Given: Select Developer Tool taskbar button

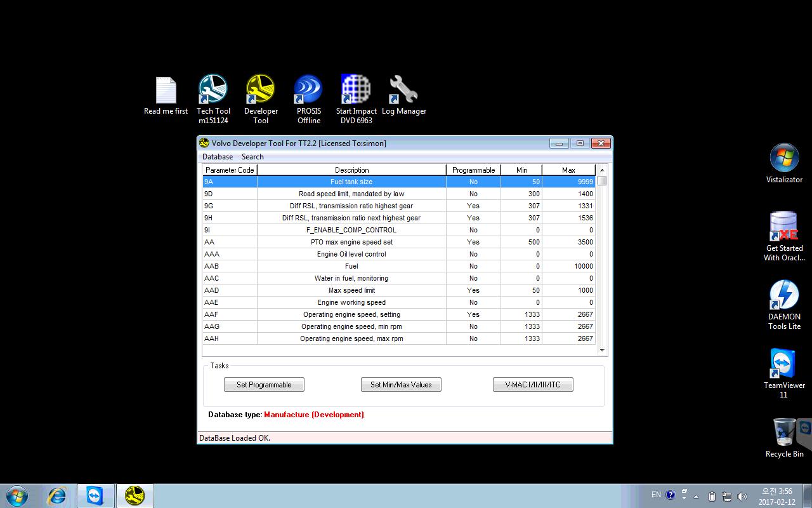Looking at the screenshot, I should click(x=134, y=496).
